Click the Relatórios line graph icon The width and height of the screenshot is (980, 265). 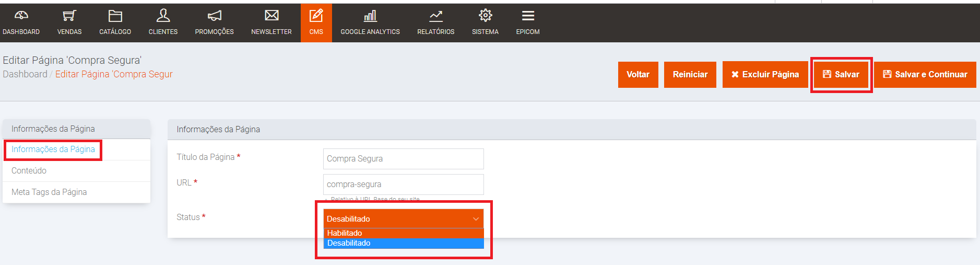click(x=435, y=16)
